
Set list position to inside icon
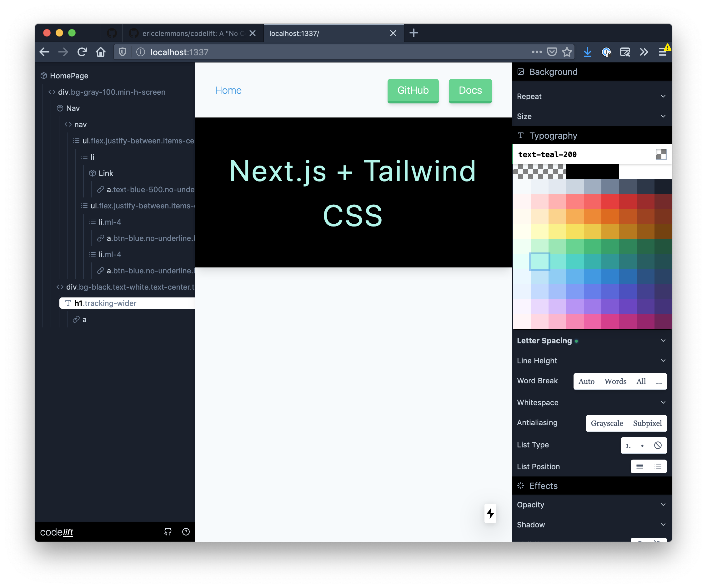point(640,466)
